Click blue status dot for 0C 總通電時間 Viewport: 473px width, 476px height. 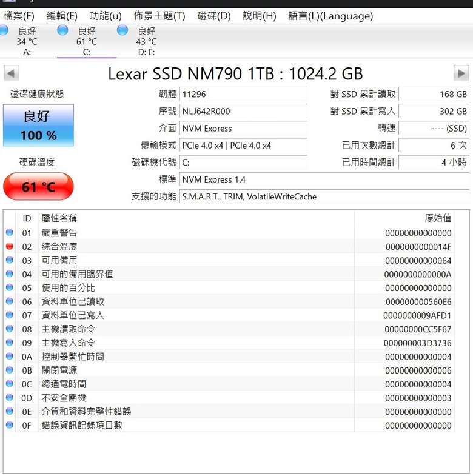tap(10, 383)
